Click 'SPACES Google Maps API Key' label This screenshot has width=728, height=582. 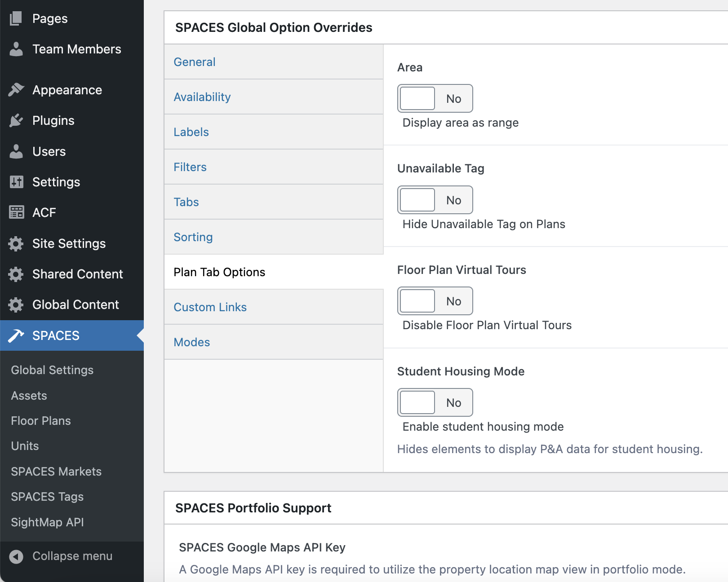click(x=262, y=547)
